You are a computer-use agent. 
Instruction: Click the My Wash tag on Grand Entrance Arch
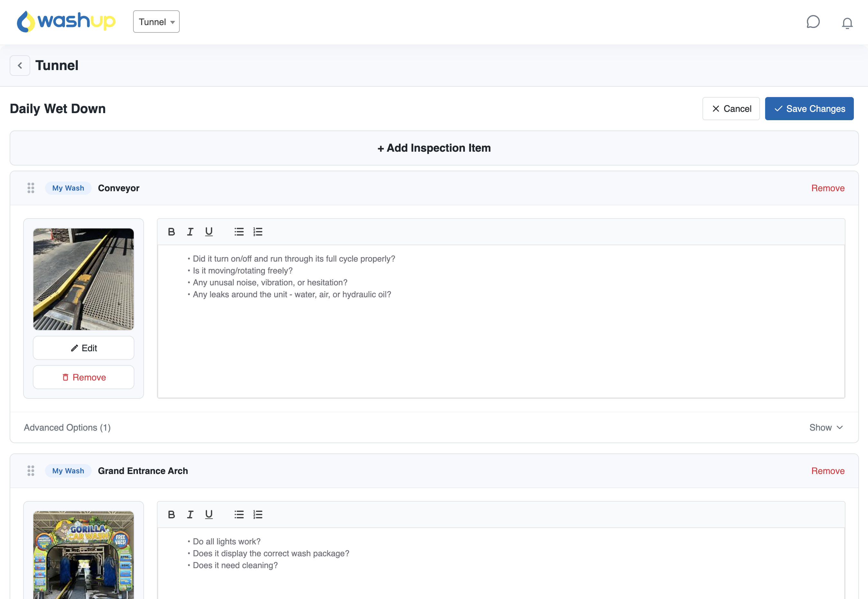(x=68, y=471)
